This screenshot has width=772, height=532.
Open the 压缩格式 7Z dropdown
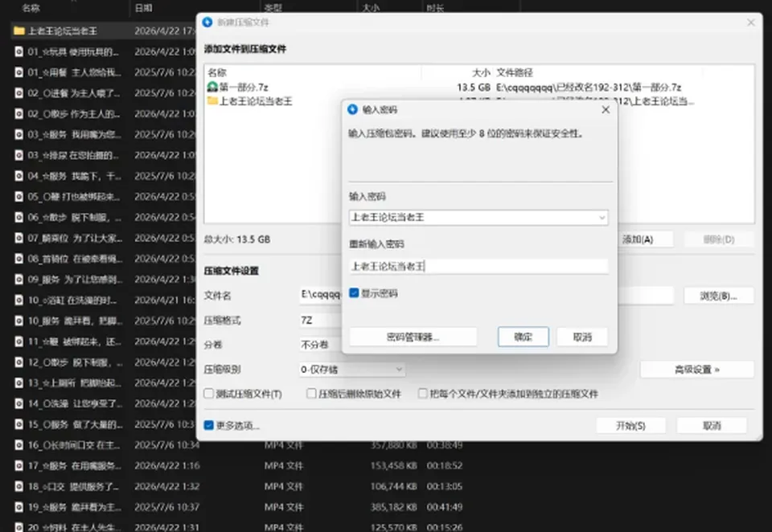321,321
